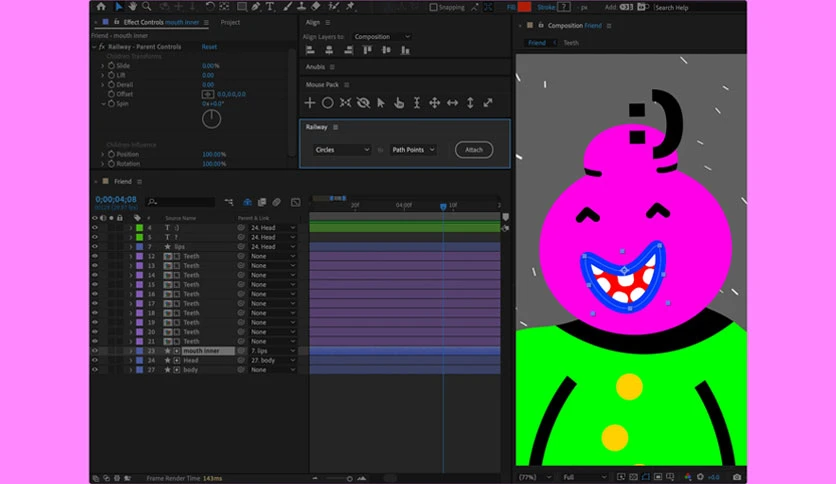Select the Home icon in toolbar

click(101, 7)
